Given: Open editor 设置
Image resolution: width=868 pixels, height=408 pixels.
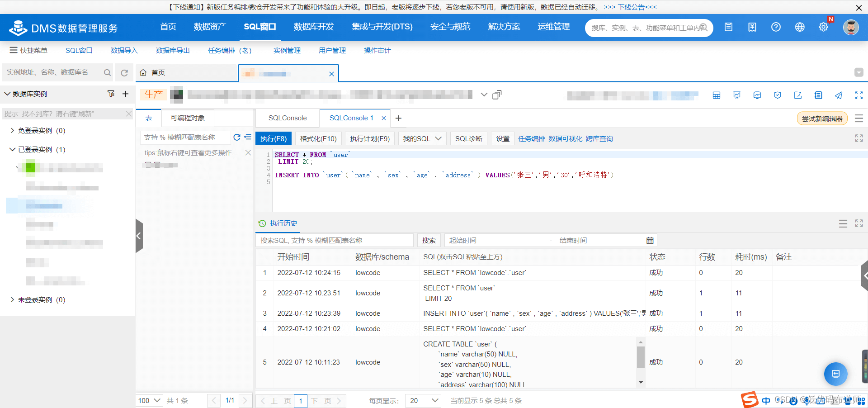Looking at the screenshot, I should click(503, 138).
